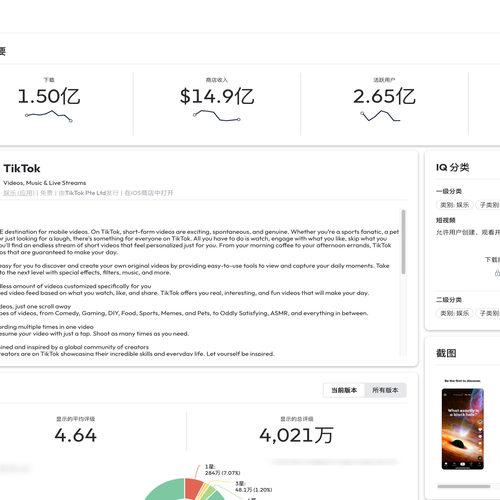
Task: Click the 截图 section heading
Action: pos(446,353)
